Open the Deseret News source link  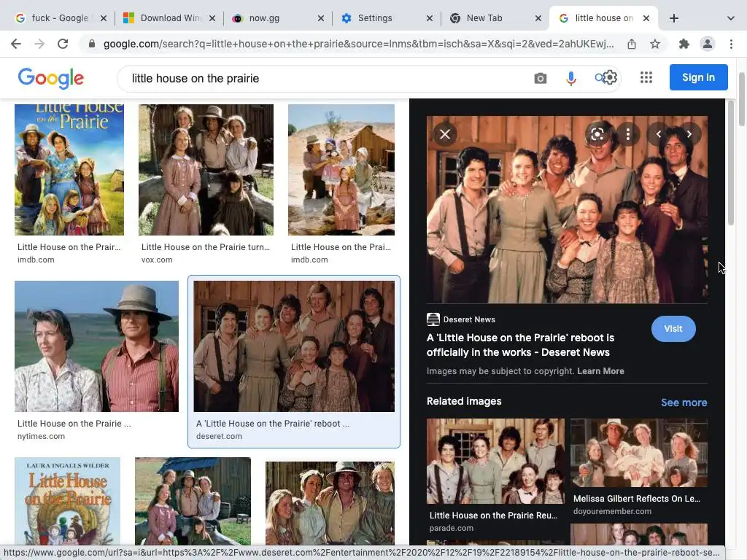(x=461, y=319)
